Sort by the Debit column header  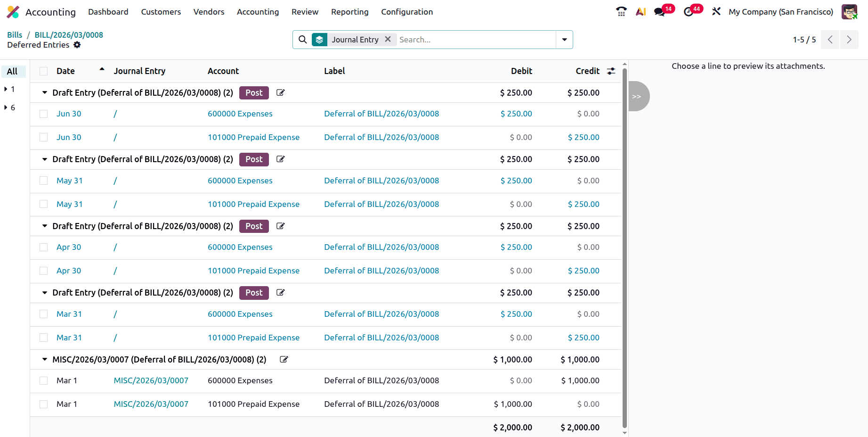click(521, 71)
